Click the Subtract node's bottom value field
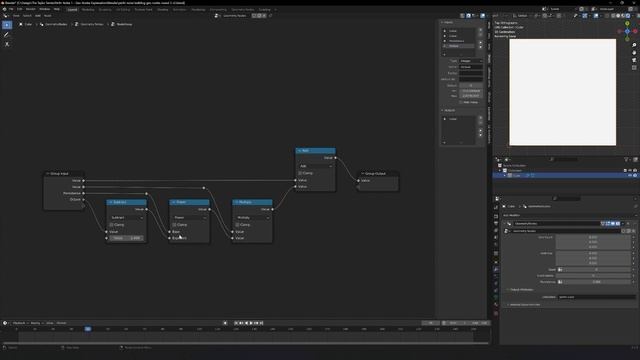 pos(127,238)
